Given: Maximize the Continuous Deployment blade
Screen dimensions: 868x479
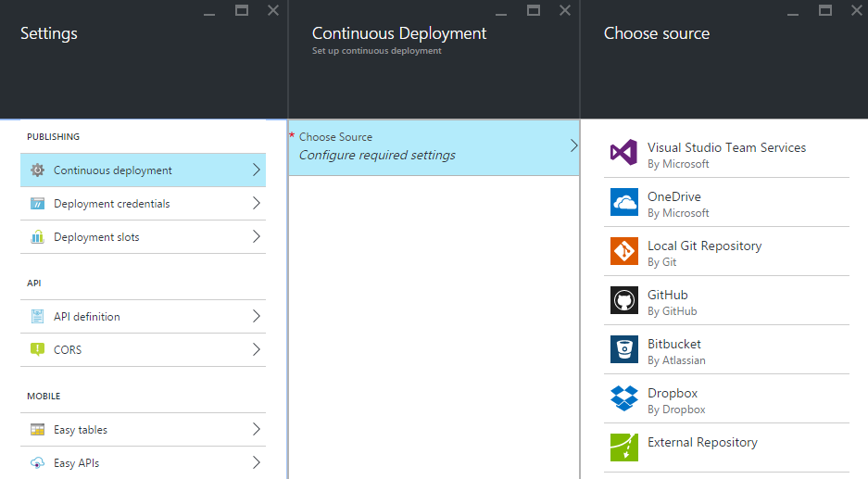Looking at the screenshot, I should [534, 10].
